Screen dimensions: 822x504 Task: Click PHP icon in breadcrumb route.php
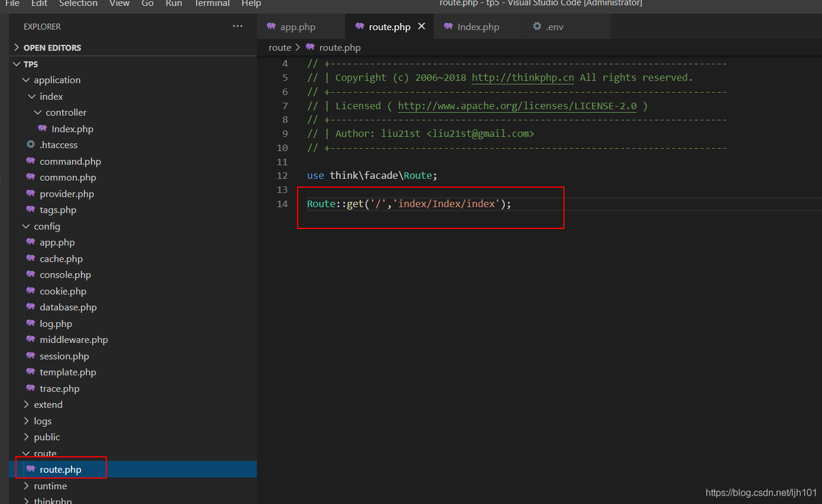tap(311, 47)
